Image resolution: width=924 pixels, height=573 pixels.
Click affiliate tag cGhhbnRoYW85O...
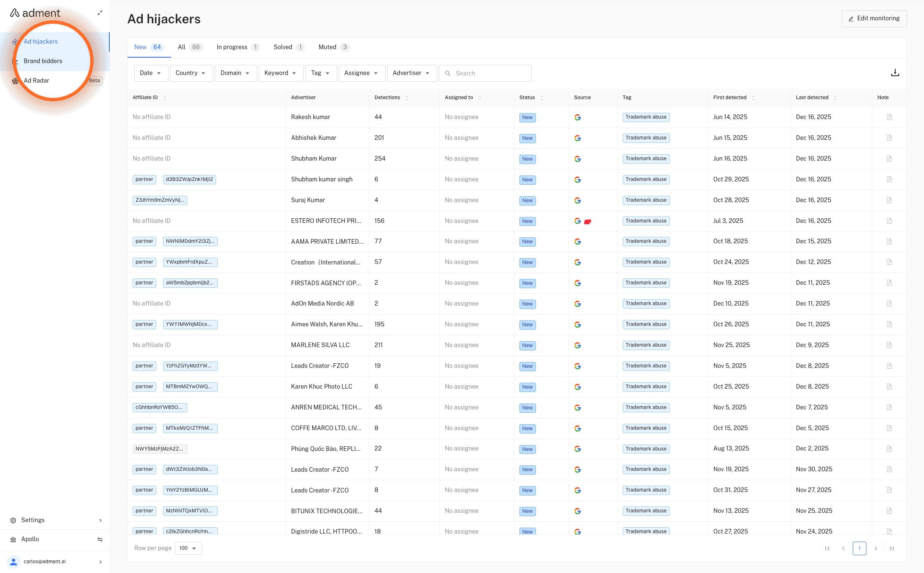tap(160, 408)
